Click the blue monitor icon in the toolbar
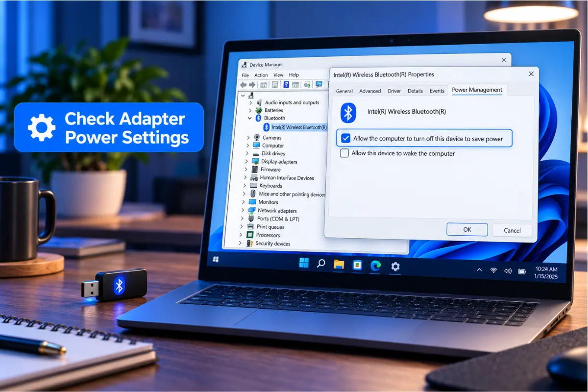 click(319, 84)
